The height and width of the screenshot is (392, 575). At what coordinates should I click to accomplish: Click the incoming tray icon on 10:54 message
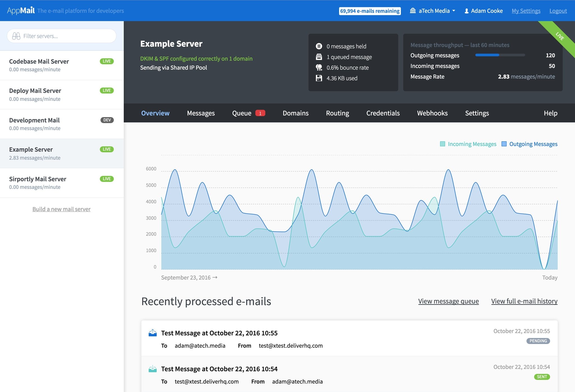tap(153, 369)
